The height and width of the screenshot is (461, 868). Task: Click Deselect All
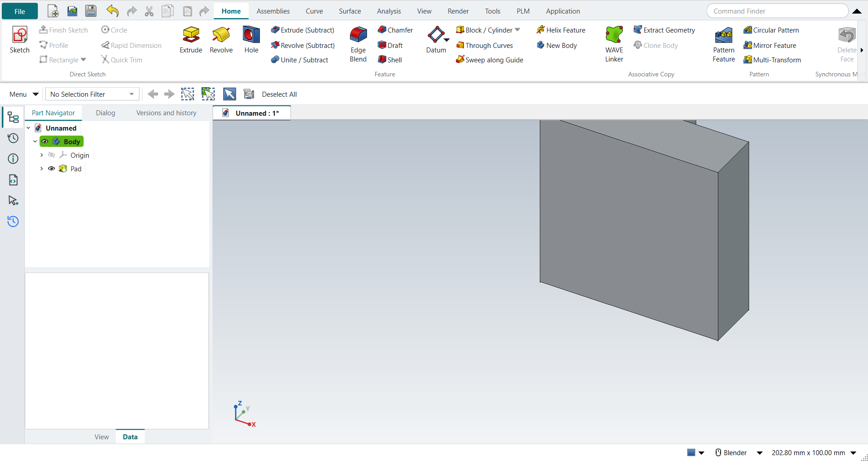[x=279, y=94]
